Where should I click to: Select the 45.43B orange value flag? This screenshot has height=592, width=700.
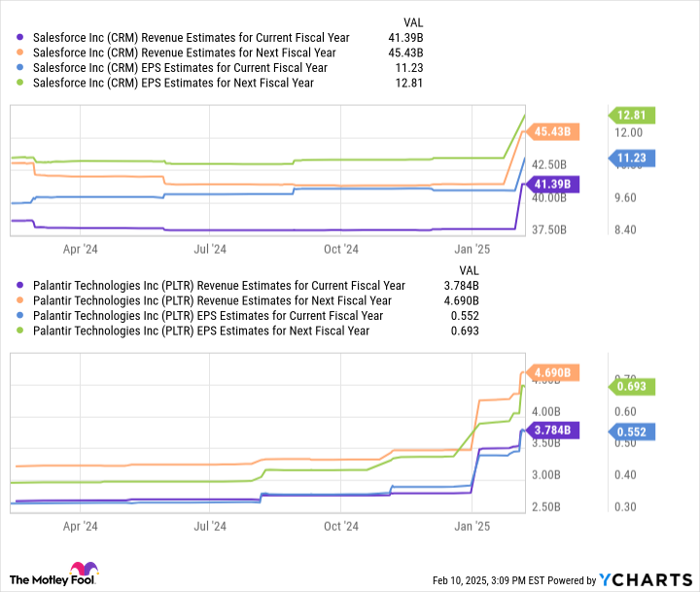point(552,131)
